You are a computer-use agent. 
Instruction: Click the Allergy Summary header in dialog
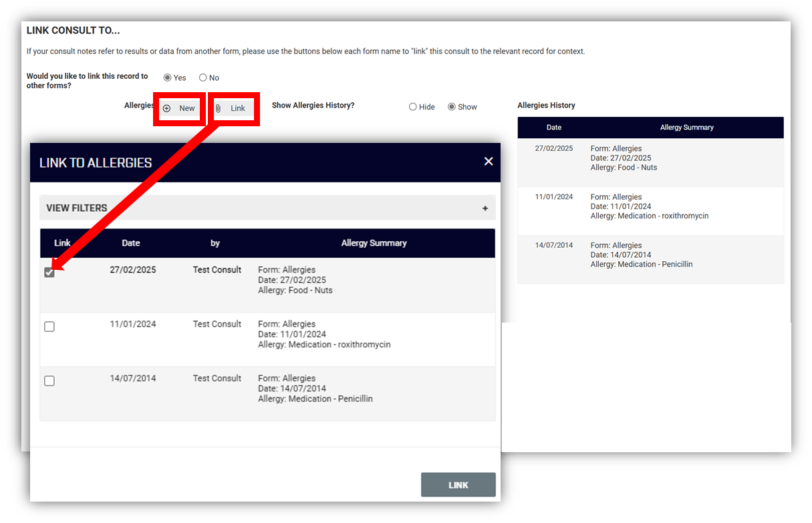click(374, 243)
